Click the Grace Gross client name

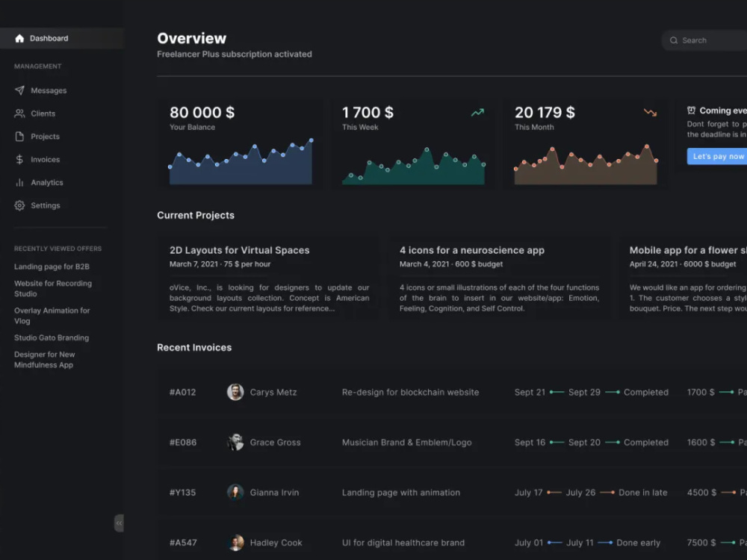(276, 442)
